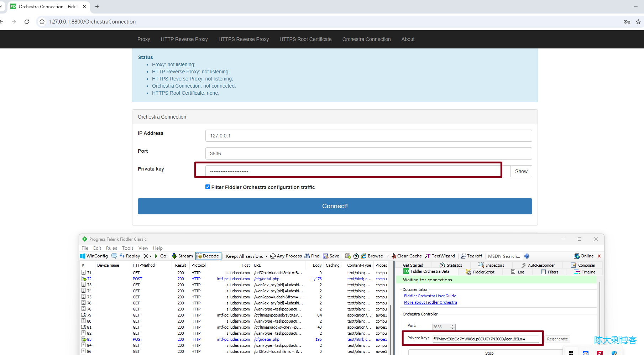Open Find sessions with binoculars icon
644x355 pixels.
(312, 256)
